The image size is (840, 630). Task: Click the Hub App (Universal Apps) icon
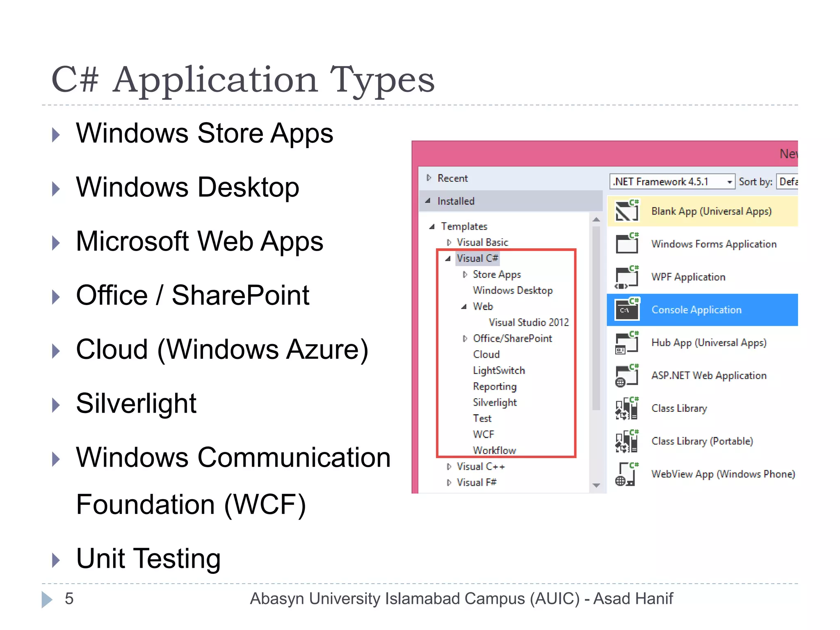click(x=627, y=342)
